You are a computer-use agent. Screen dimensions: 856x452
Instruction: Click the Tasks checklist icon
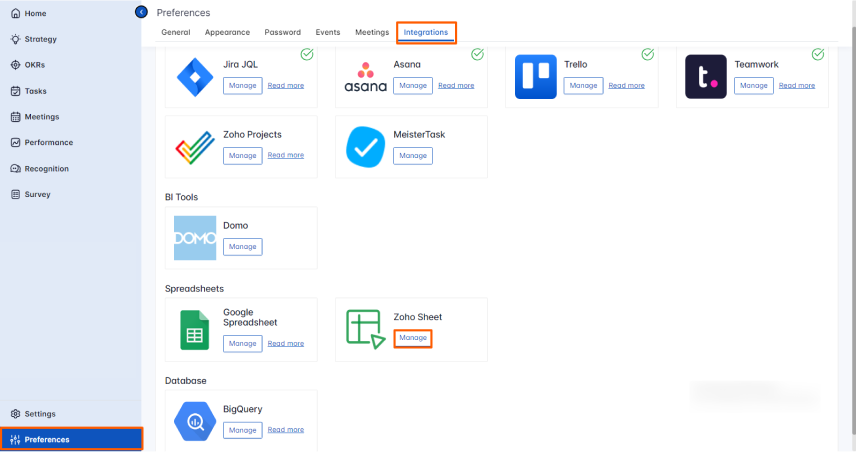pos(15,91)
